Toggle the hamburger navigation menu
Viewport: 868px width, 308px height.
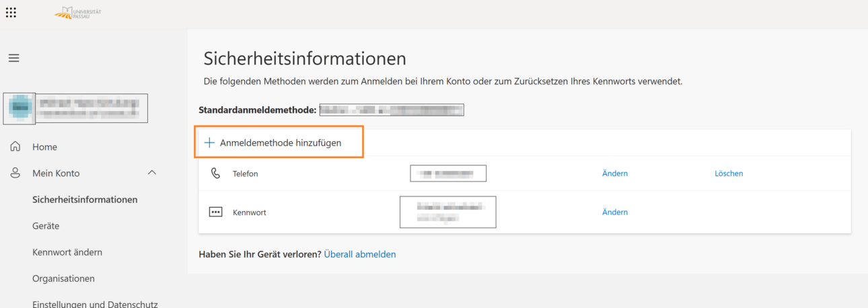(13, 59)
